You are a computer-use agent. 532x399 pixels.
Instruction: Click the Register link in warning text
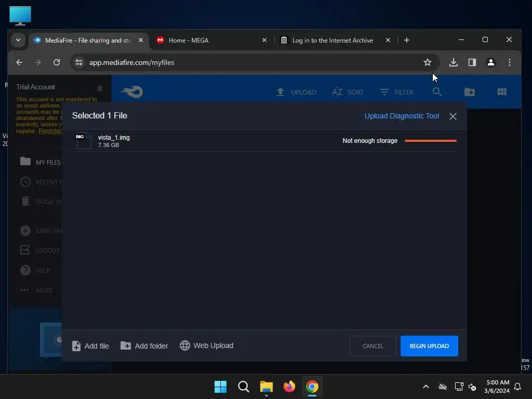pyautogui.click(x=50, y=131)
